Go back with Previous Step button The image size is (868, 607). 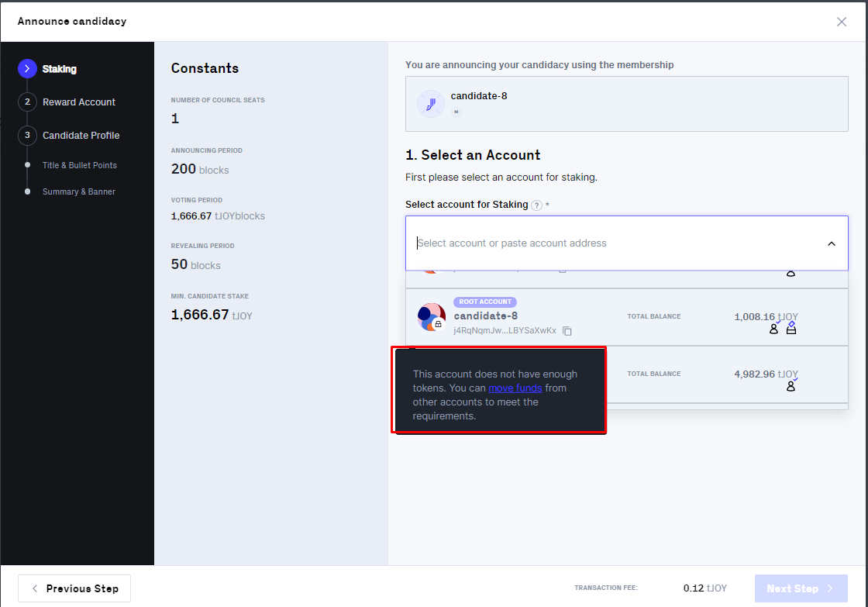pos(74,588)
